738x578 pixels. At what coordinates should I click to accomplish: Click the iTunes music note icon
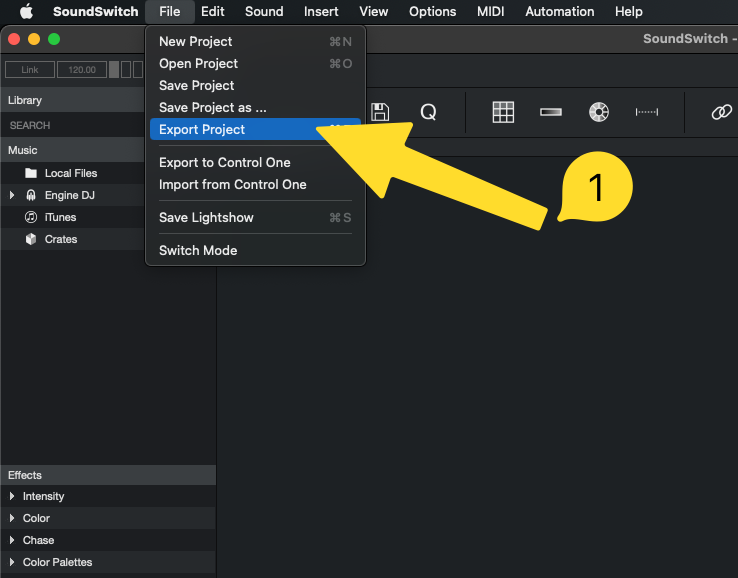click(x=31, y=217)
